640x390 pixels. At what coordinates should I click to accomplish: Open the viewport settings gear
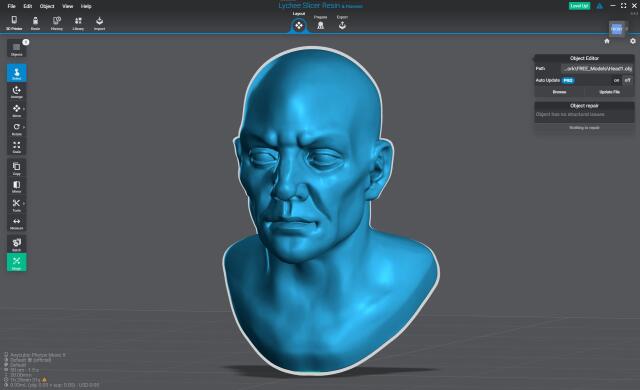(x=633, y=41)
